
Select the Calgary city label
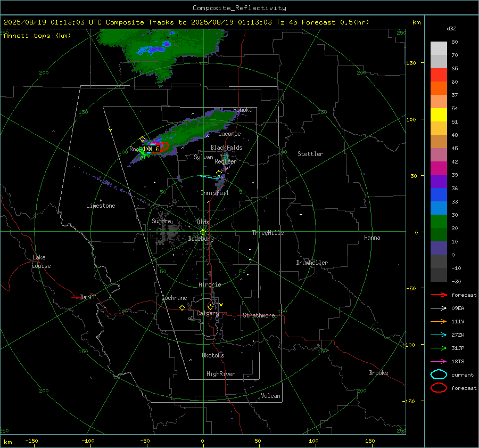pos(208,313)
